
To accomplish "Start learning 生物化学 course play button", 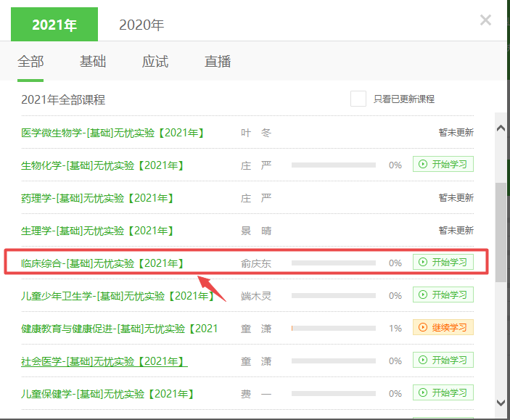I will pyautogui.click(x=443, y=165).
